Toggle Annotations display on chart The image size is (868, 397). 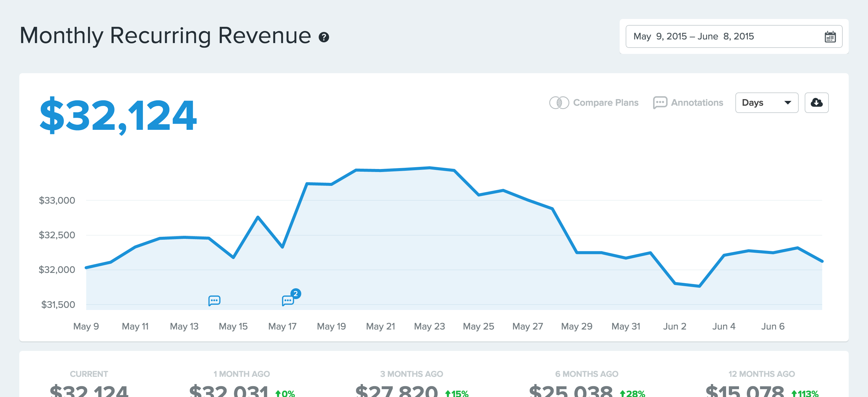tap(697, 102)
